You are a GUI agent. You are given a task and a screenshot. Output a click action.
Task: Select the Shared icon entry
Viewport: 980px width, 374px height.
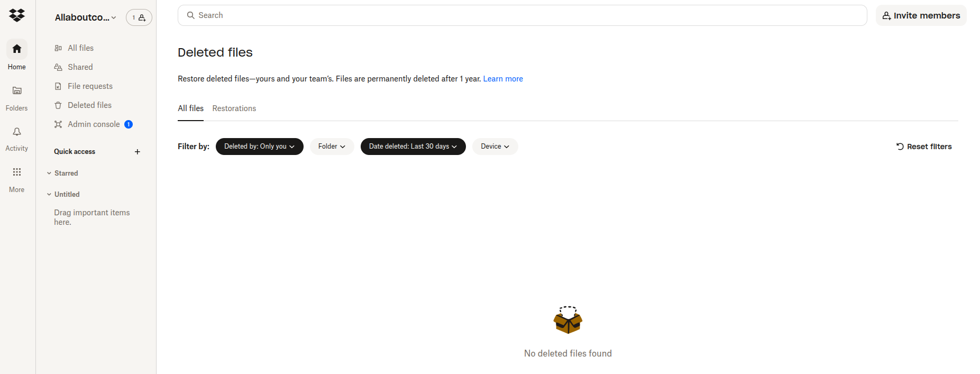pyautogui.click(x=58, y=67)
